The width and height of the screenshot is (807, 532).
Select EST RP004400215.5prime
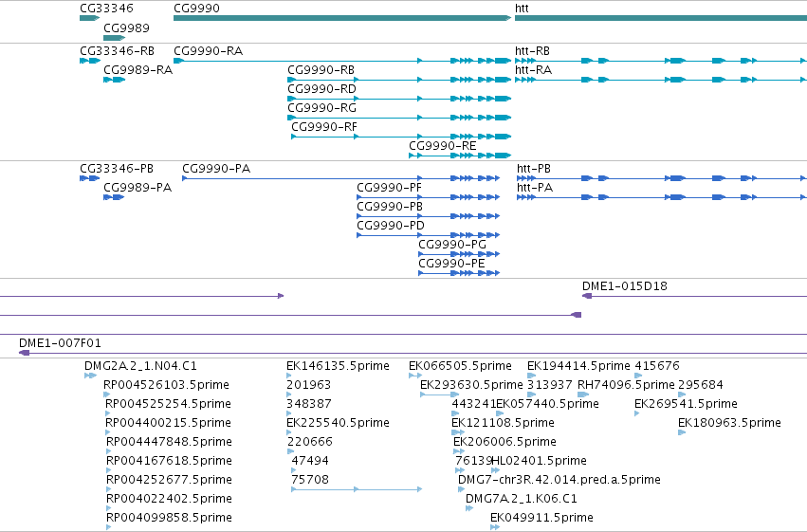point(168,424)
